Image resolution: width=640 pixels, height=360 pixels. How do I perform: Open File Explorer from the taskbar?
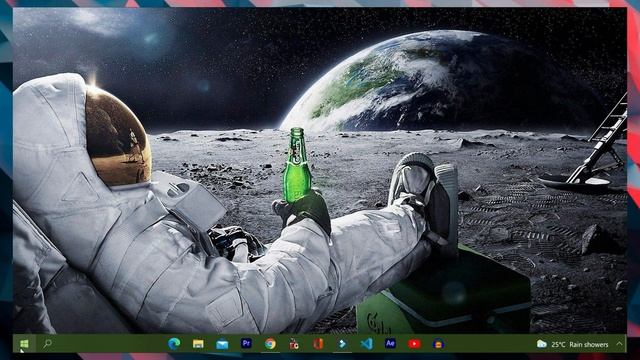pos(198,344)
